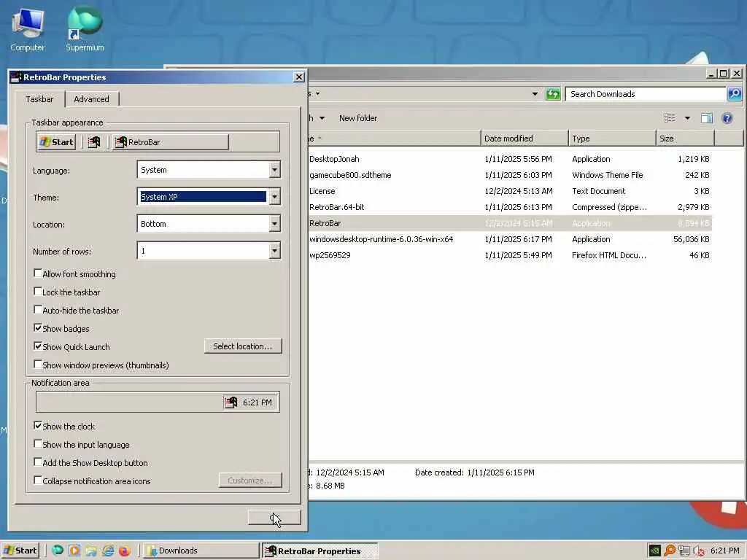This screenshot has width=747, height=560.
Task: Click the RetroBar tray icon in Notification area preview
Action: 231,402
